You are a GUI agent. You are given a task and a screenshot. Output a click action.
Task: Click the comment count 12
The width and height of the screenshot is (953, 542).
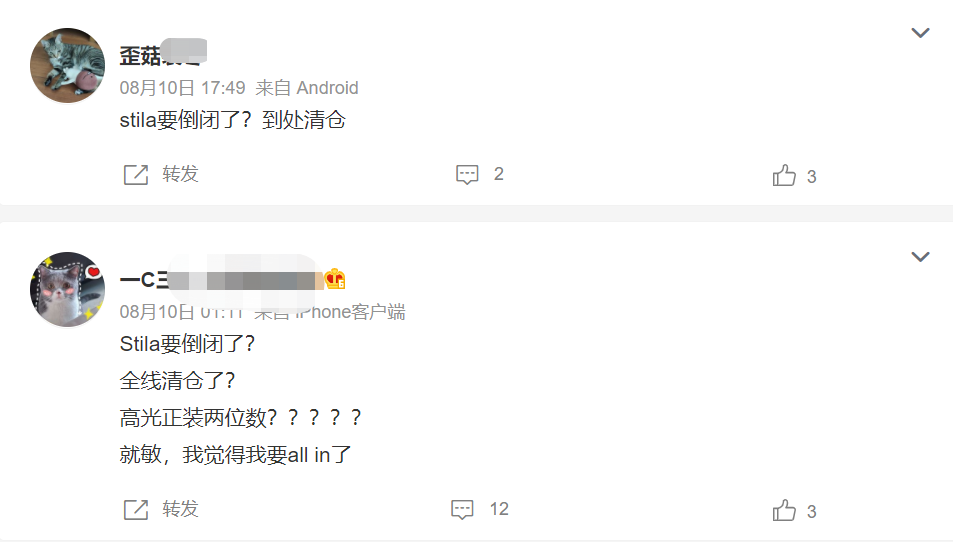click(x=499, y=509)
